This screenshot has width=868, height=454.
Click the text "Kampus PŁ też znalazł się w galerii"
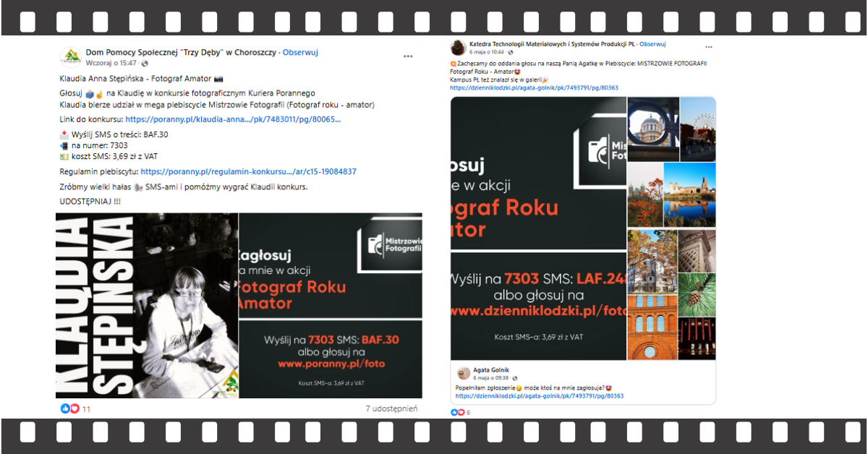(495, 80)
